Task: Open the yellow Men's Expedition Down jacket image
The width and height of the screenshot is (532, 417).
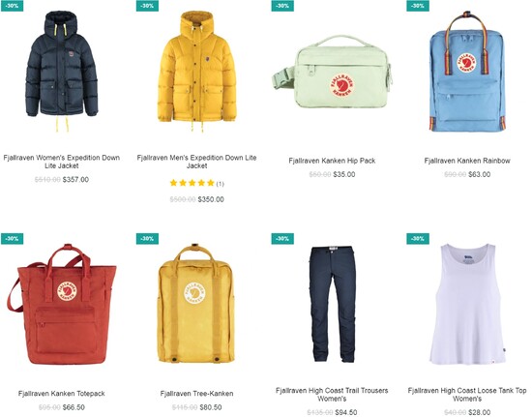Action: pos(196,72)
